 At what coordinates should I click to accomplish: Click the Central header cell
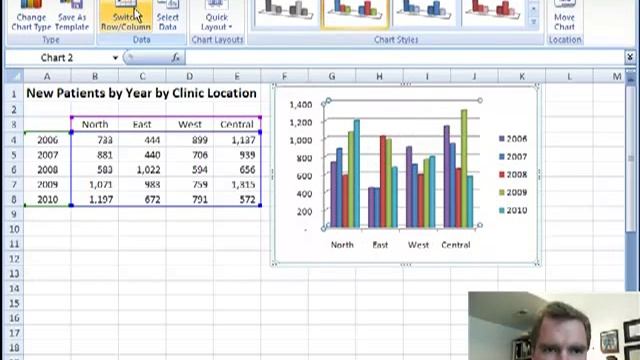click(x=237, y=124)
